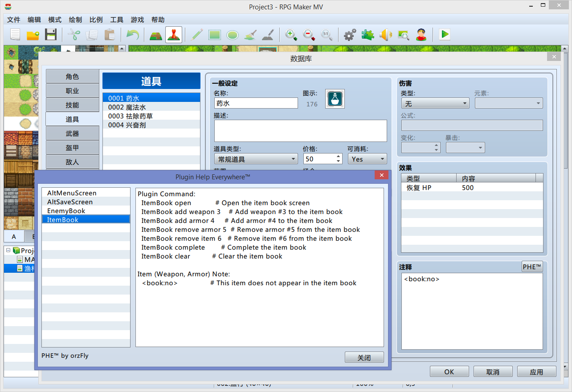Image resolution: width=572 pixels, height=392 pixels.
Task: Click the Paste clipboard icon
Action: tap(110, 35)
